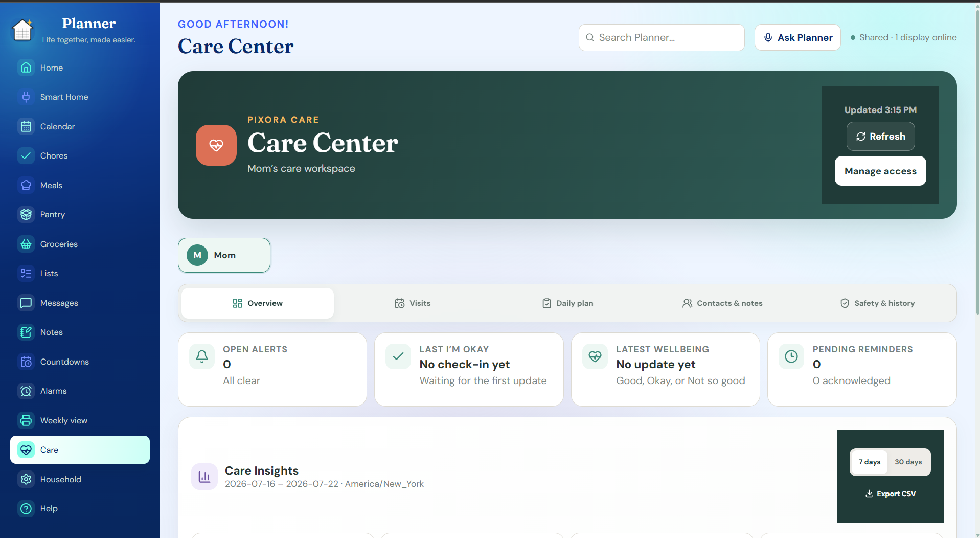Open the Alarms clock icon
This screenshot has width=980, height=538.
tap(26, 391)
